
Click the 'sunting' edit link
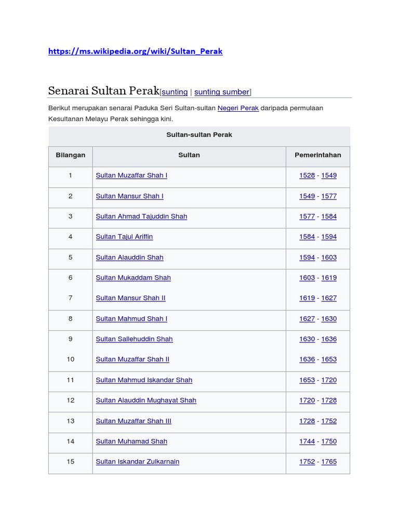tap(175, 92)
